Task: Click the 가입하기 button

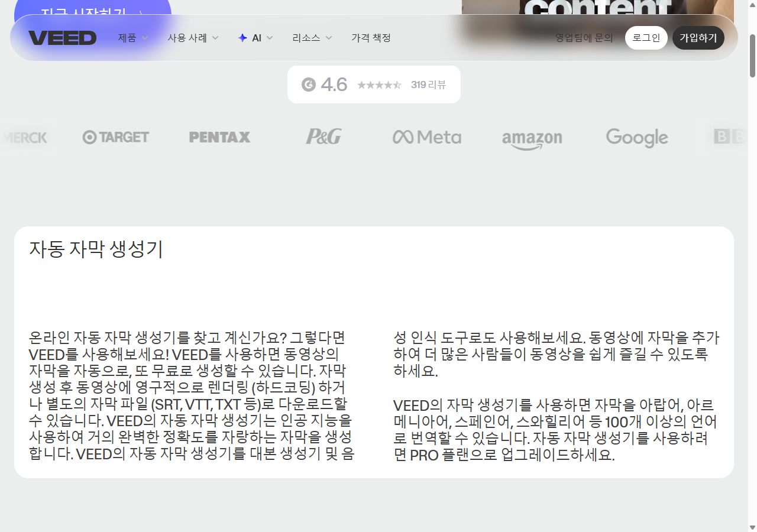Action: 698,37
